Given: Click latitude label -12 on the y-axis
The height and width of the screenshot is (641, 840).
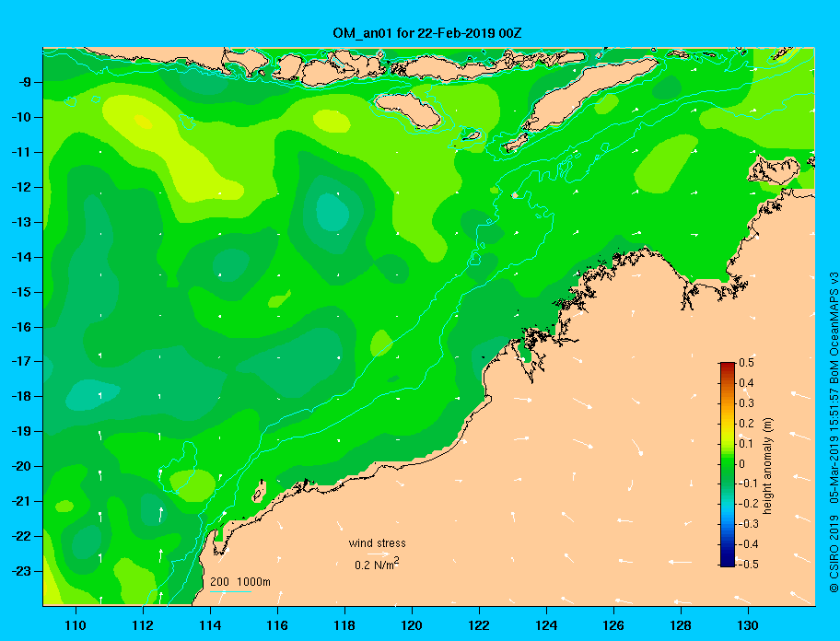Looking at the screenshot, I should click(x=20, y=187).
